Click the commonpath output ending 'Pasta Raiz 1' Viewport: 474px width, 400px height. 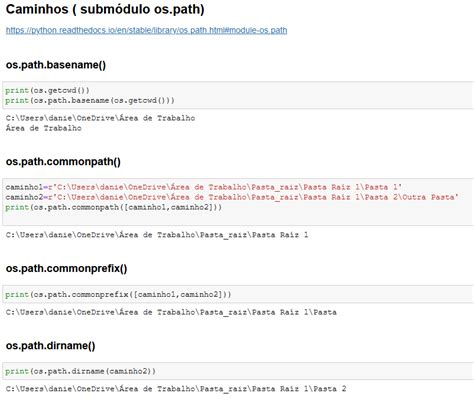[157, 235]
